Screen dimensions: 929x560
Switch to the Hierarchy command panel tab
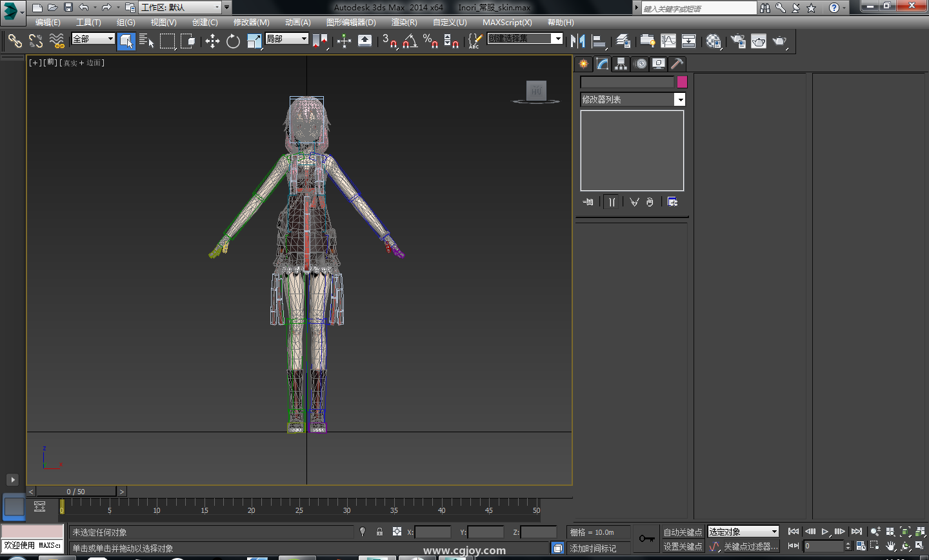(621, 63)
